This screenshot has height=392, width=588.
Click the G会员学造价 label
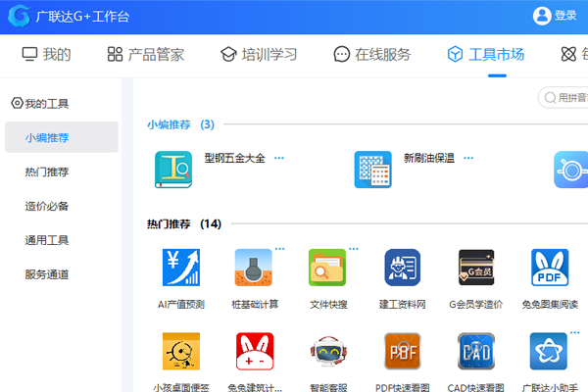coord(476,304)
